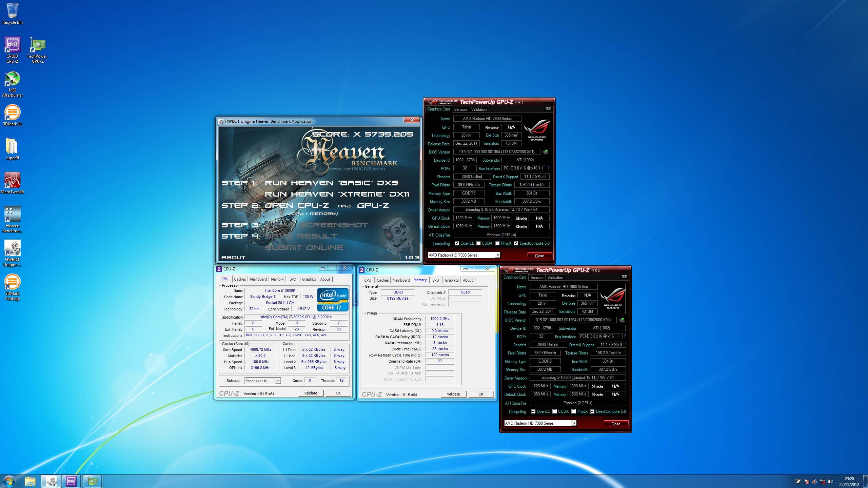Click ABOUT in HWBOT Heaven window
Image resolution: width=868 pixels, height=488 pixels.
point(233,258)
